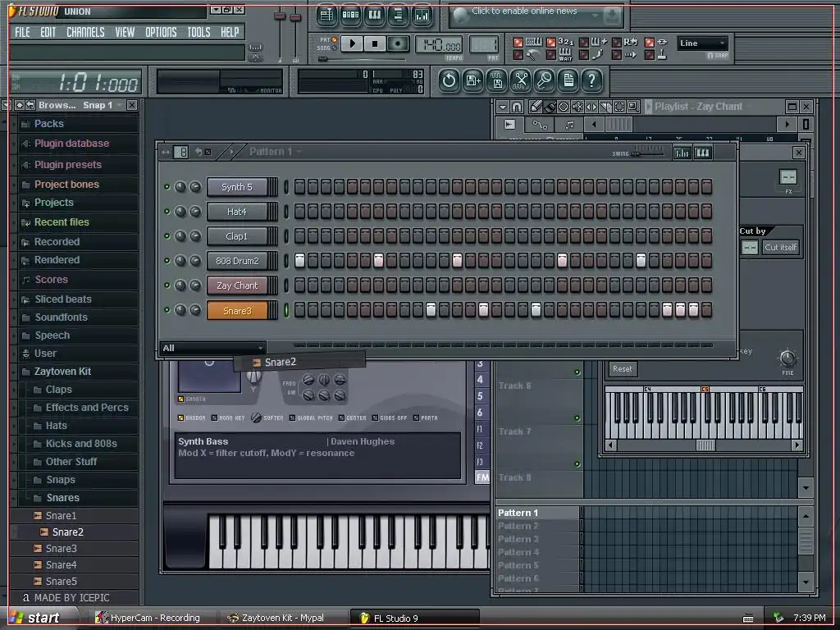Image resolution: width=840 pixels, height=630 pixels.
Task: Open the FILE menu
Action: [22, 33]
